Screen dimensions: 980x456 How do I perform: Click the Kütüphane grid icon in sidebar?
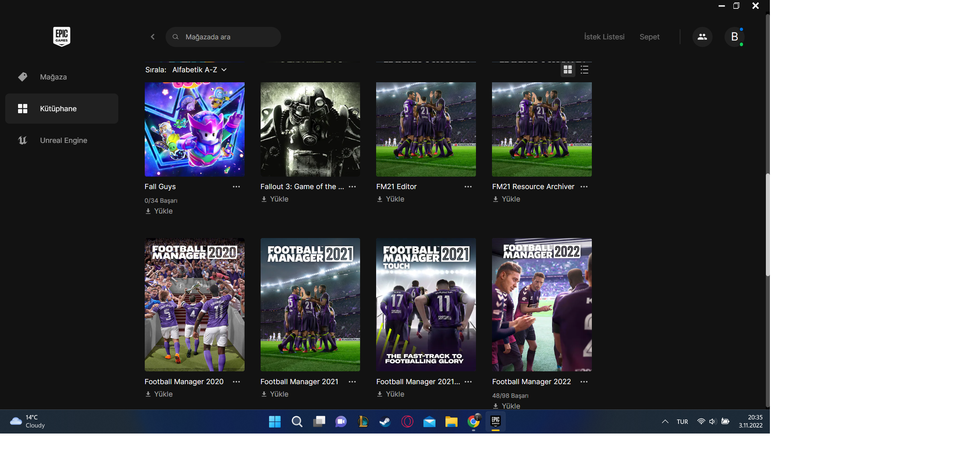(x=23, y=109)
